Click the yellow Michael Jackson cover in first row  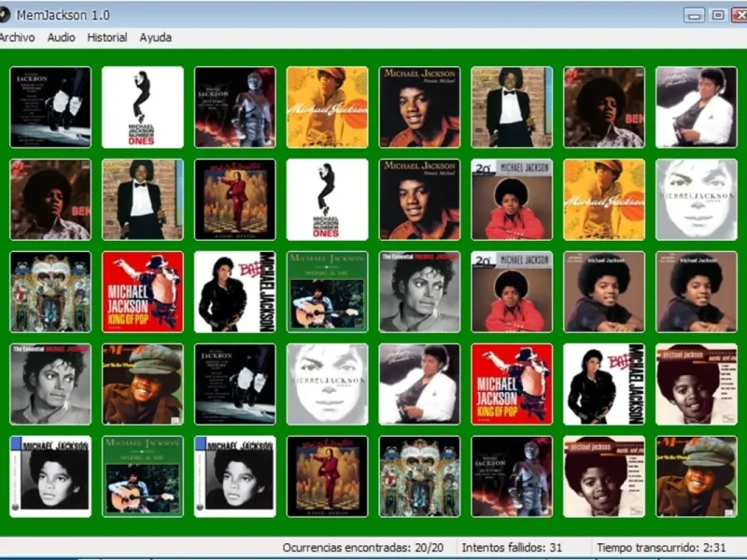coord(328,107)
